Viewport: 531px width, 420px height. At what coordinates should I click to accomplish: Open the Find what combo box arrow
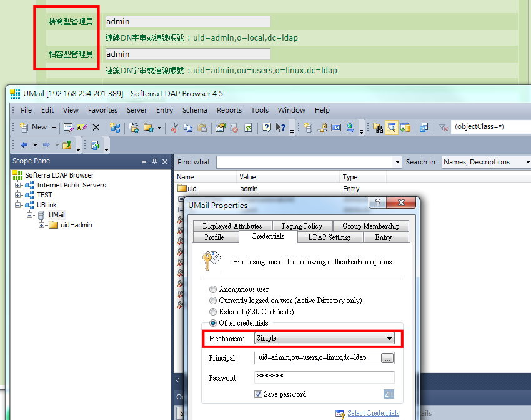397,162
